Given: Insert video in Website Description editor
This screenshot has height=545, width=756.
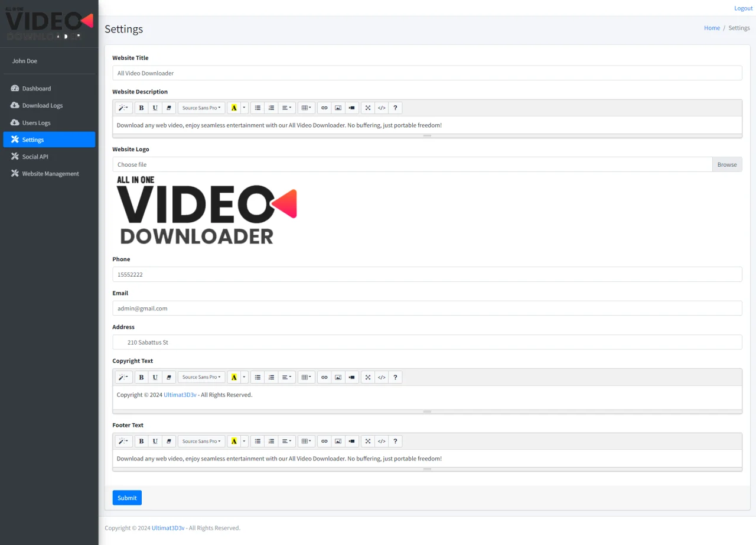Looking at the screenshot, I should click(352, 108).
